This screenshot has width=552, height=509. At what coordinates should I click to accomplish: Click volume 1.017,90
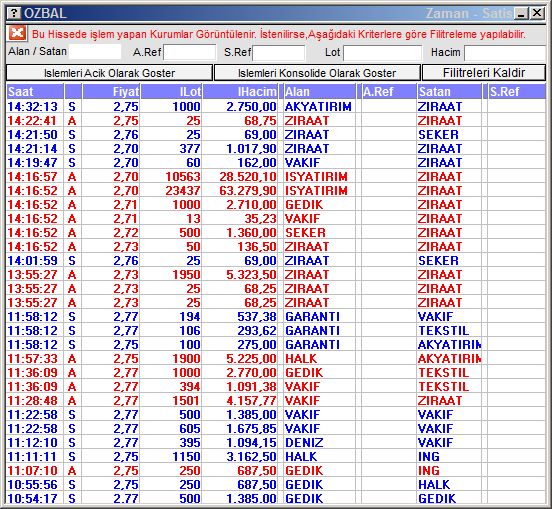[x=251, y=149]
